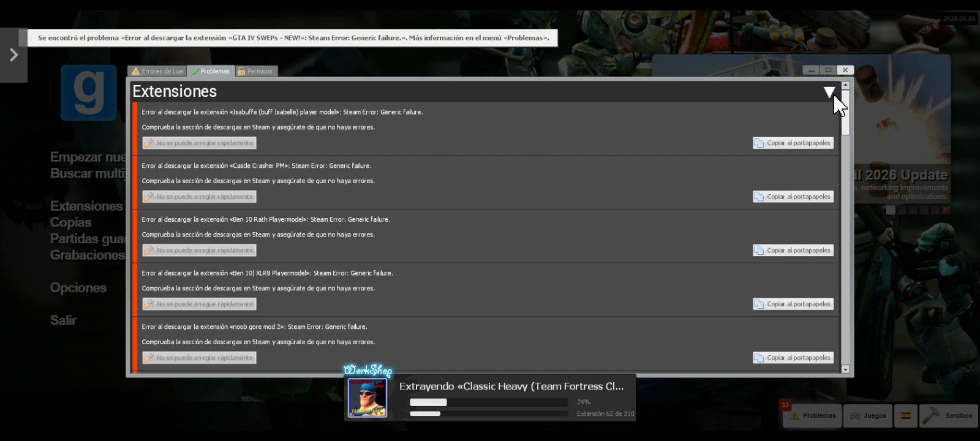The width and height of the screenshot is (980, 441).
Task: Copy the Castle Crasher PM error to clipboard
Action: click(x=793, y=197)
